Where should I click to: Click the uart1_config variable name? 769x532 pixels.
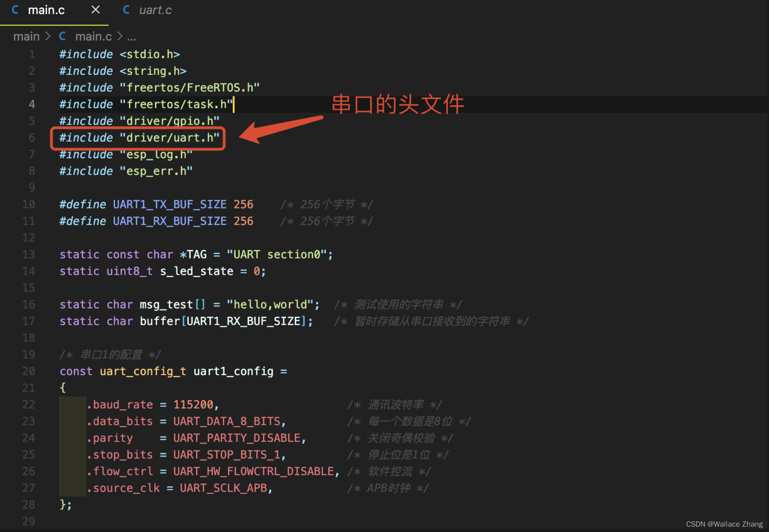233,372
